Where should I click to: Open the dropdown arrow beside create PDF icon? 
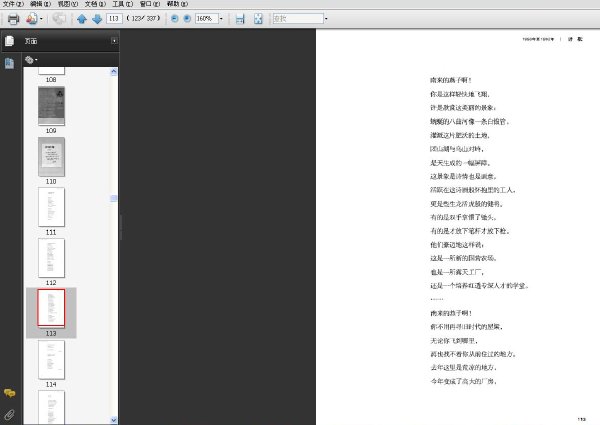(x=41, y=19)
